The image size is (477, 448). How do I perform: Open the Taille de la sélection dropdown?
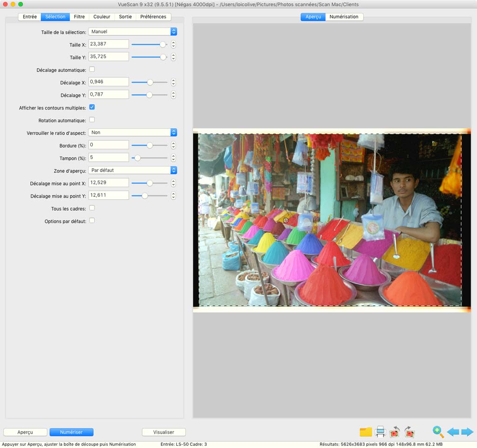click(x=133, y=32)
